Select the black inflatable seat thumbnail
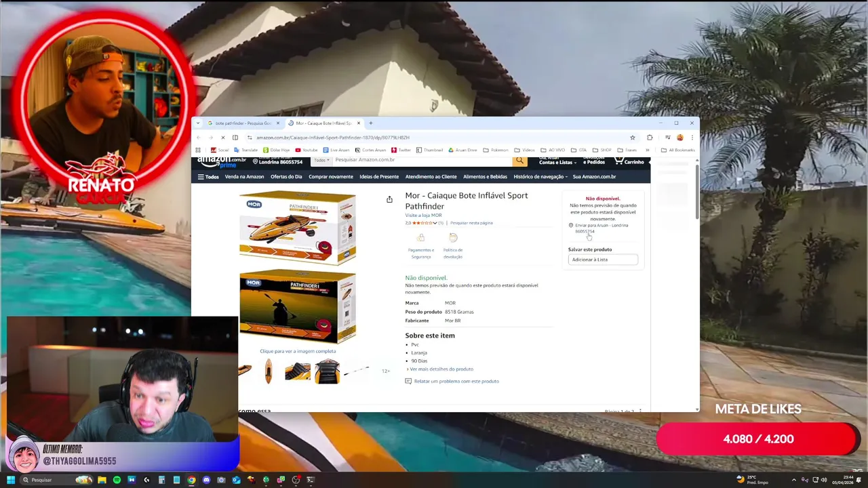 pos(327,371)
